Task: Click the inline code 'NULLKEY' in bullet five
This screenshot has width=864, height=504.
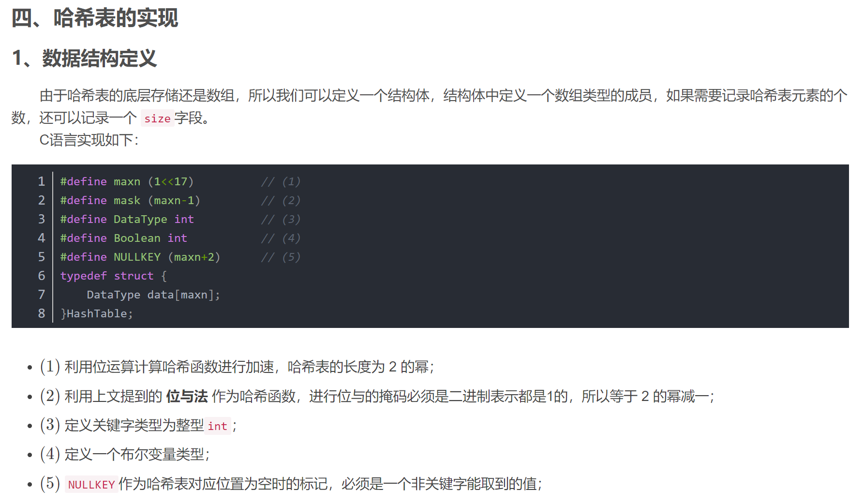Action: 91,485
